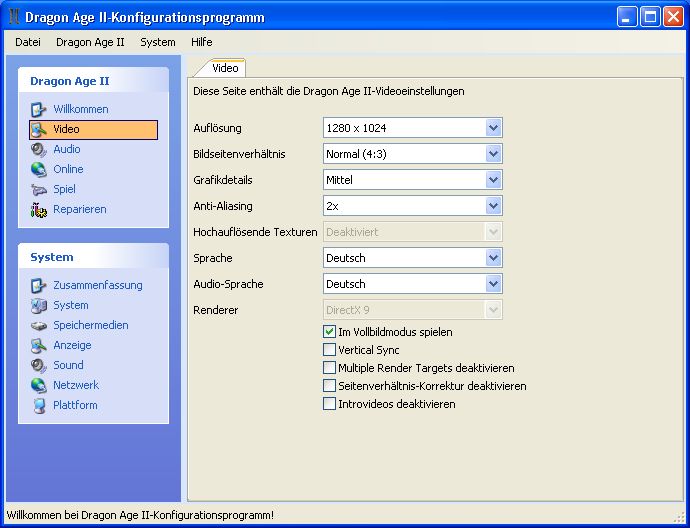Image resolution: width=690 pixels, height=528 pixels.
Task: Open the Plattform link
Action: point(75,405)
